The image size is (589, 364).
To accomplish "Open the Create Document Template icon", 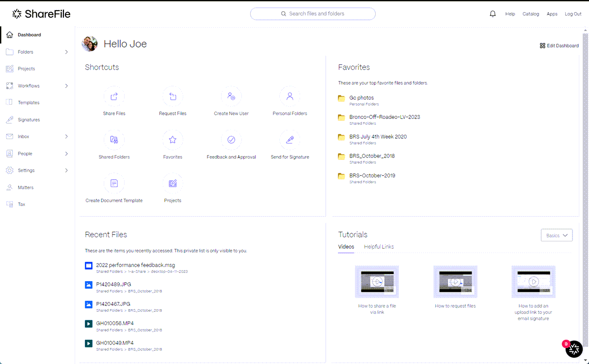I will (114, 184).
